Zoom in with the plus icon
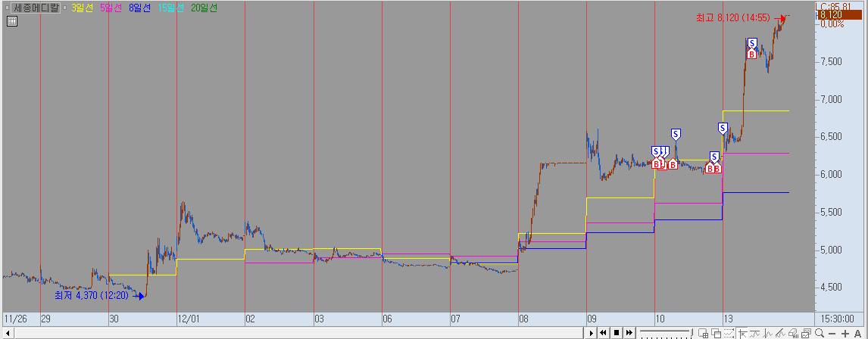The height and width of the screenshot is (339, 868). [845, 334]
